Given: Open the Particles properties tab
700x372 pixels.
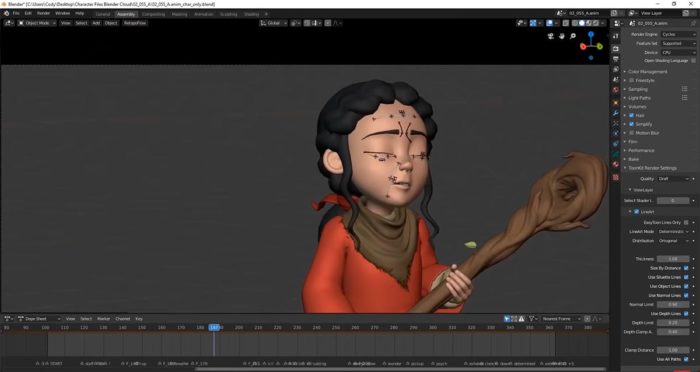Looking at the screenshot, I should click(x=616, y=123).
